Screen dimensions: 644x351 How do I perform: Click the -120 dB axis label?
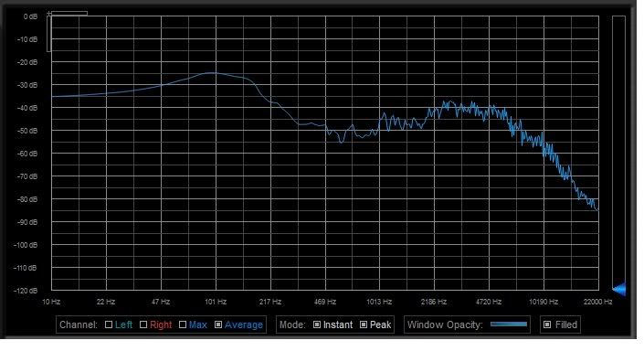click(26, 291)
